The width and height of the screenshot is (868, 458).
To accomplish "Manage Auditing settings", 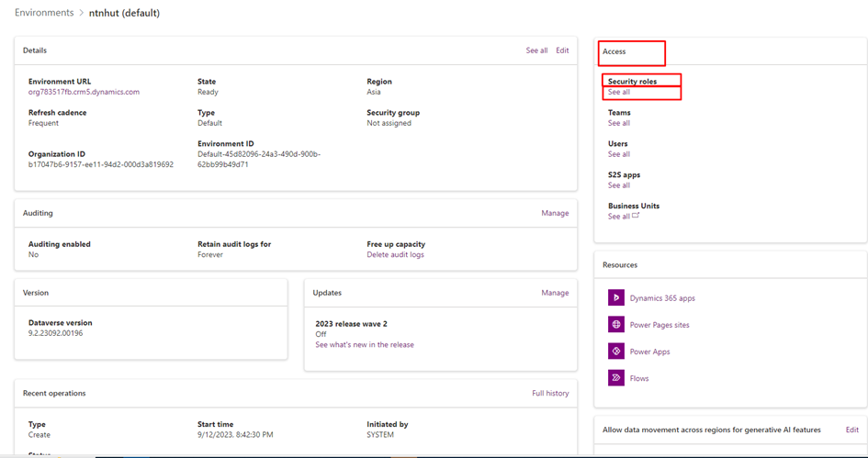I will click(555, 213).
